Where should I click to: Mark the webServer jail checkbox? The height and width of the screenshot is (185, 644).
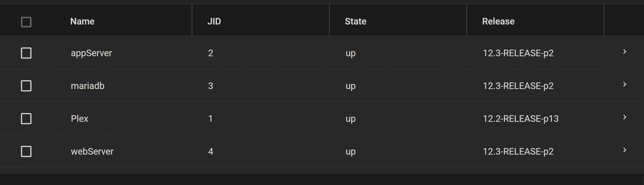(x=26, y=151)
